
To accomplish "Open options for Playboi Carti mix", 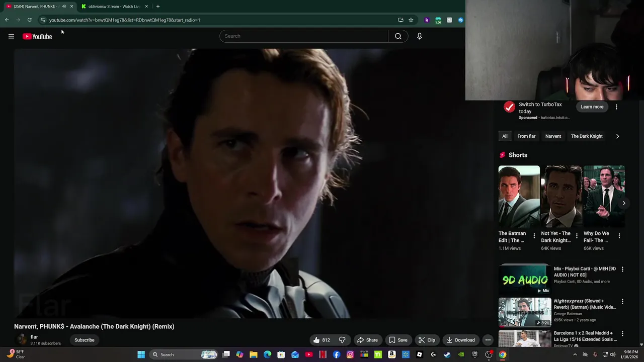I will (x=622, y=269).
